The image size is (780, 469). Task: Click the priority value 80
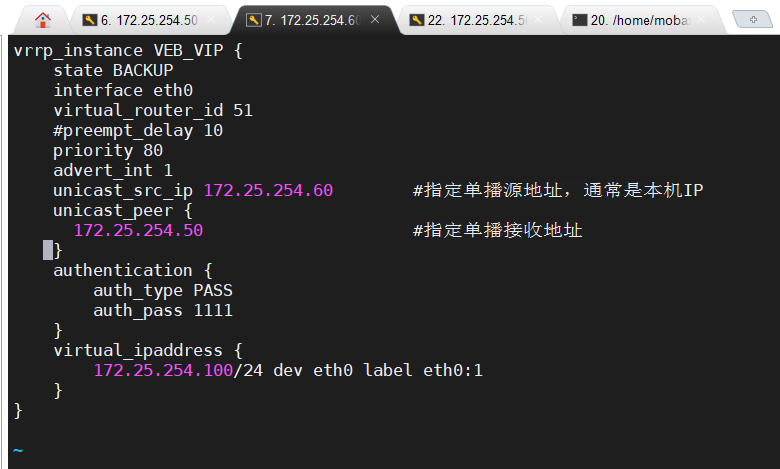click(153, 151)
